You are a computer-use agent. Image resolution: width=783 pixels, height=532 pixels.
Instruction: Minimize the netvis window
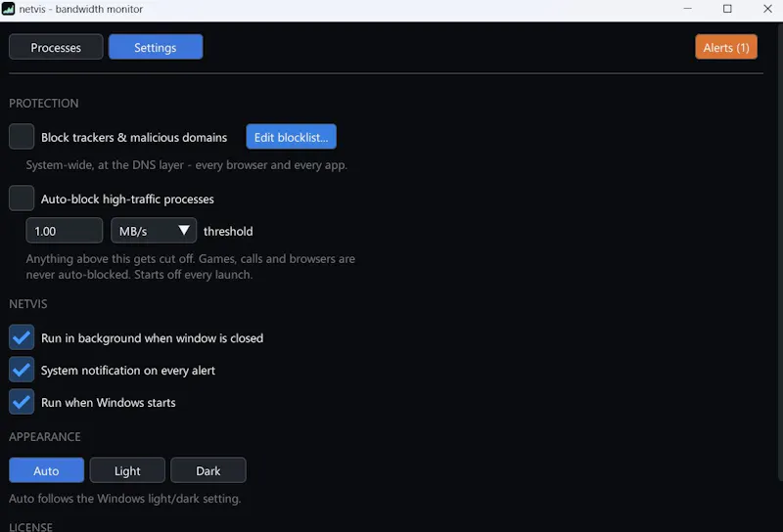(688, 9)
